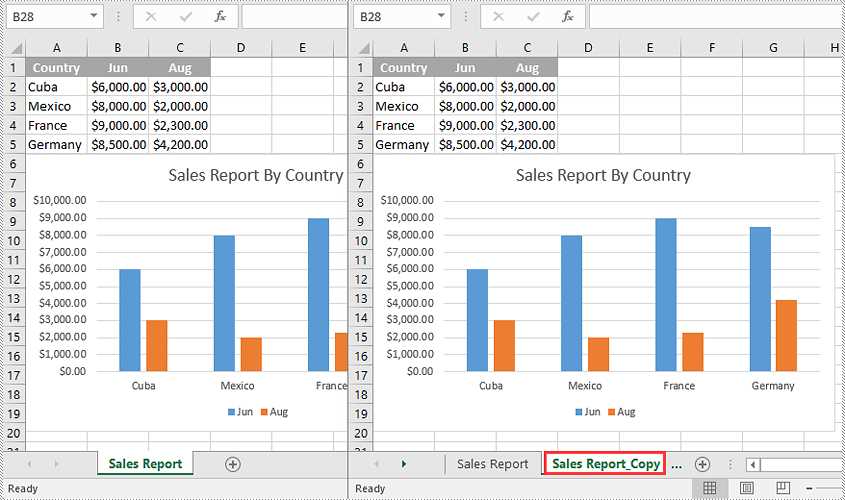Select row 3 header in right window
This screenshot has height=500, width=845.
coord(361,106)
